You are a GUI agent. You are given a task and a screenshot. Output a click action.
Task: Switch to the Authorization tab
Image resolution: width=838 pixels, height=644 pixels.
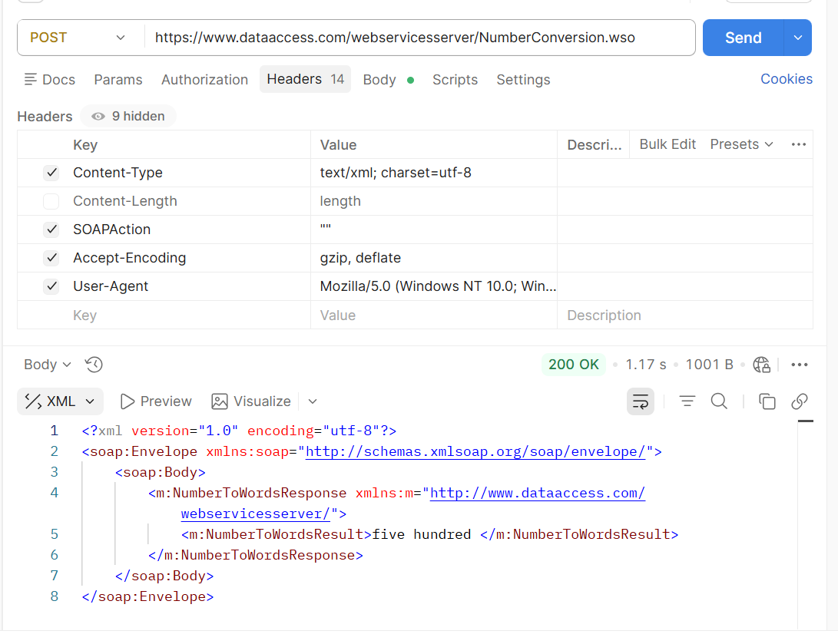pos(204,80)
